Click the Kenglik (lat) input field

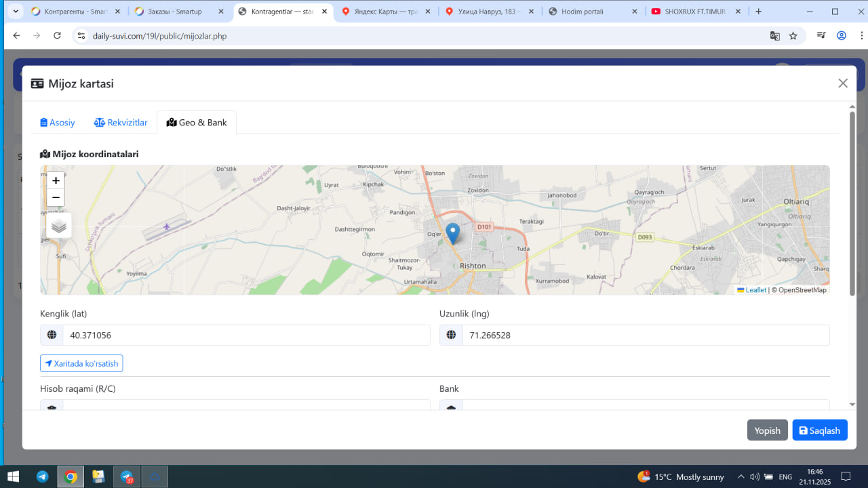[246, 335]
